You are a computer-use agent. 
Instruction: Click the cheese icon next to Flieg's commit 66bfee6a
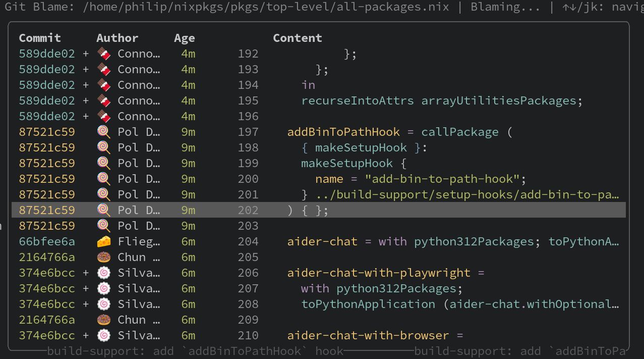(x=103, y=241)
